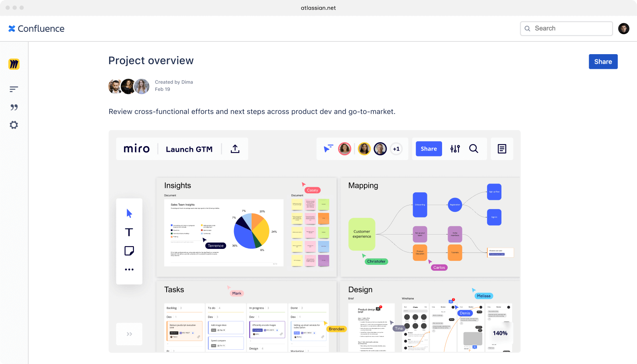Click the miro logo in the board
Screen dimensions: 637x364
point(137,149)
